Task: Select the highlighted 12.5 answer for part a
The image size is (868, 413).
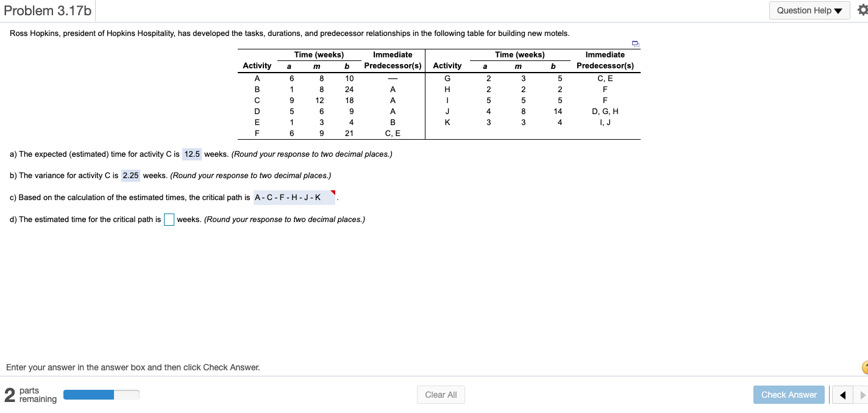Action: [x=191, y=154]
